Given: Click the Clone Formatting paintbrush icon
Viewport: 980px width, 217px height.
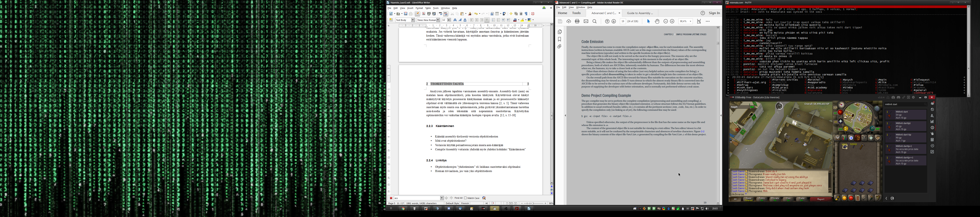Looking at the screenshot, I should (470, 14).
